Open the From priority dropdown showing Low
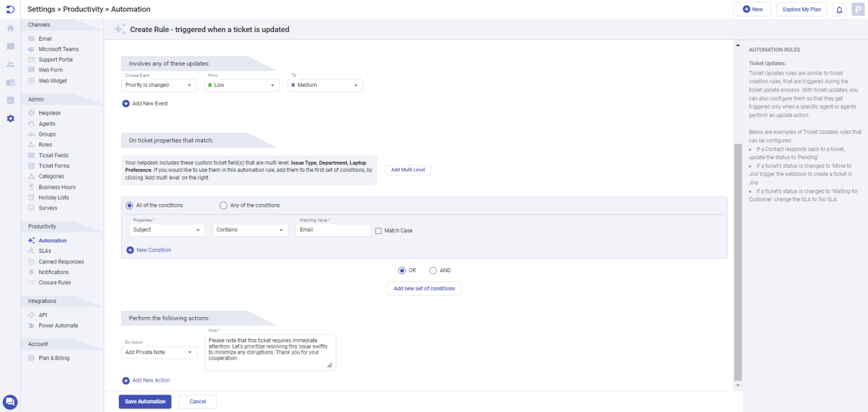 [241, 85]
